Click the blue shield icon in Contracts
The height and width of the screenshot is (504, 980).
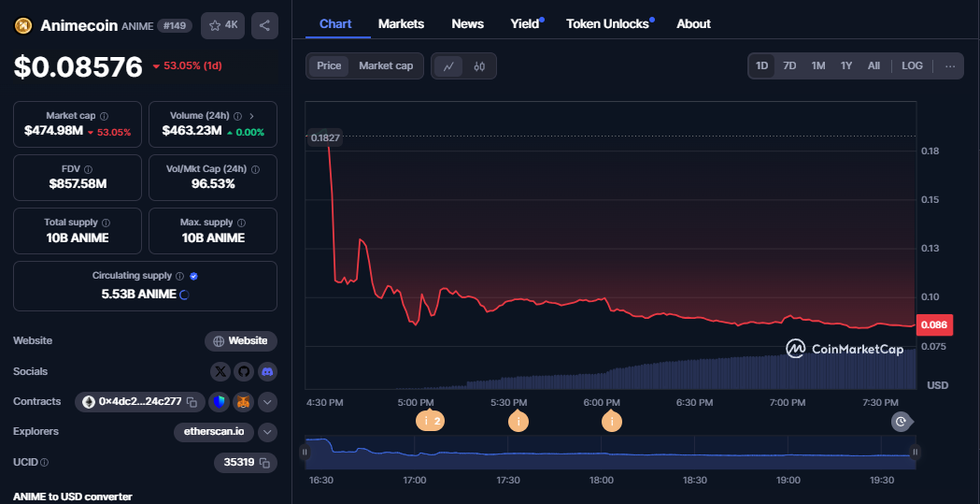pyautogui.click(x=219, y=402)
